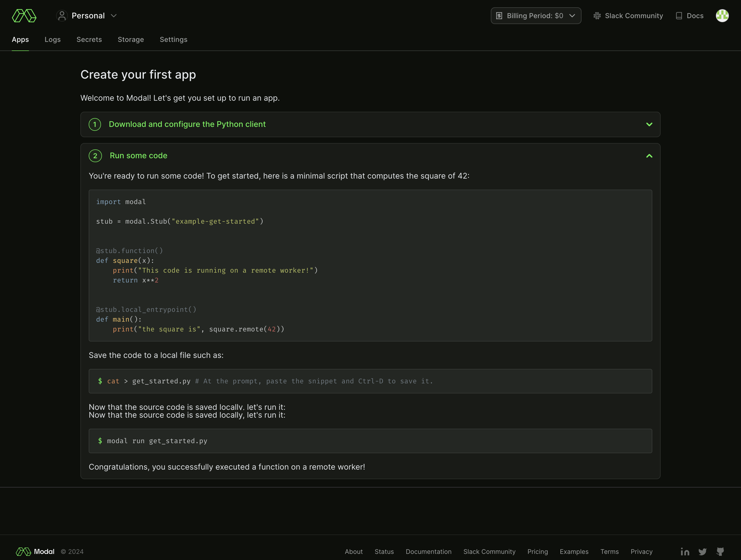Open the footer Slack Community link
This screenshot has width=741, height=560.
tap(489, 551)
